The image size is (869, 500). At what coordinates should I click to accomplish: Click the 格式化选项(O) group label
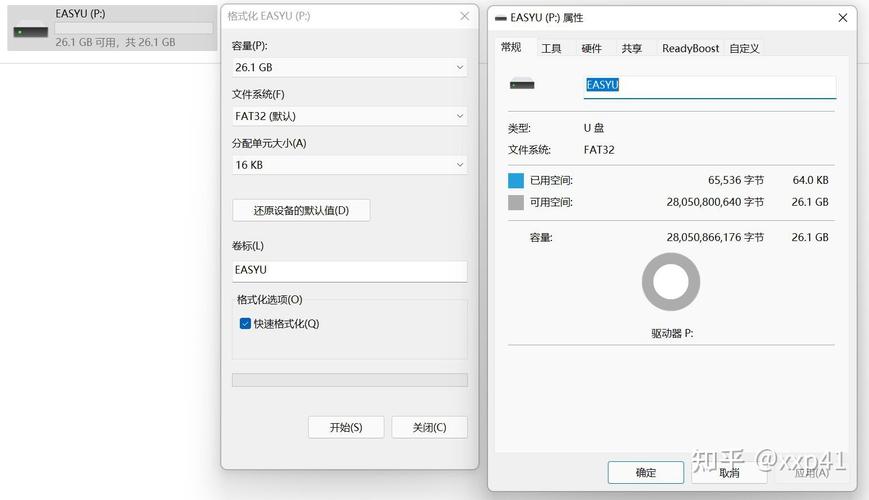click(x=269, y=299)
